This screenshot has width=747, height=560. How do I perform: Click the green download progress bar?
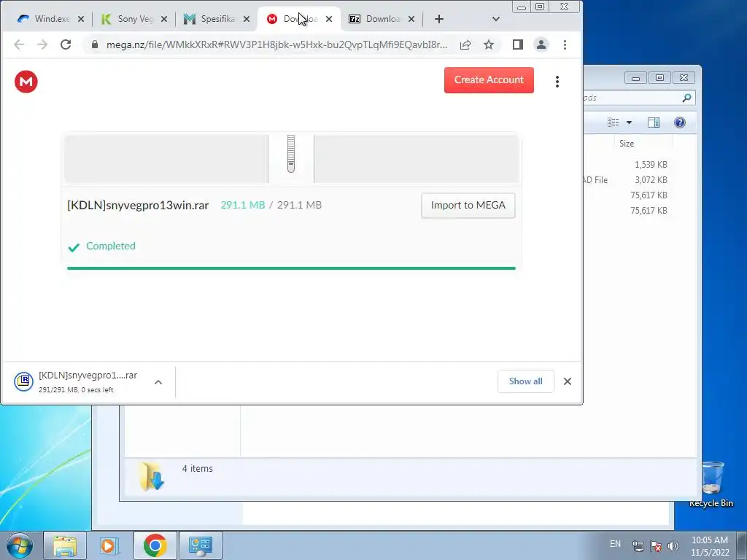[x=291, y=268]
